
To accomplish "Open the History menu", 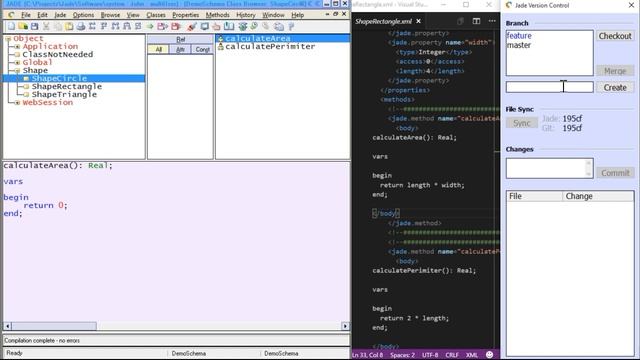I will tap(246, 15).
